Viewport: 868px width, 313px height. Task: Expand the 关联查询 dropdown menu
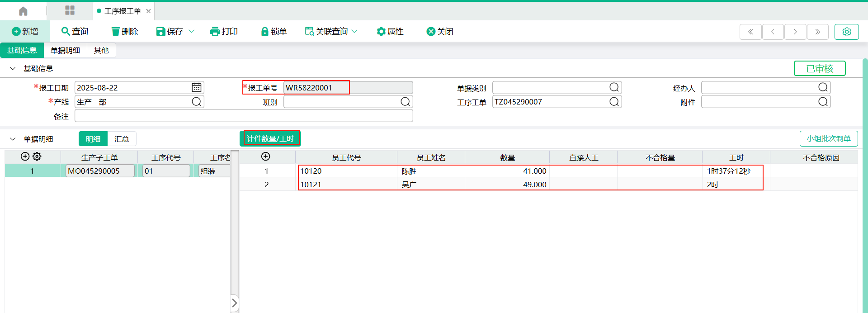(354, 31)
